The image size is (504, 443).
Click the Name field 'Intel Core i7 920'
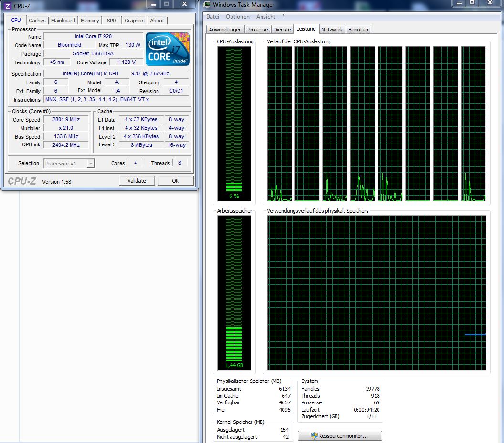pyautogui.click(x=93, y=36)
